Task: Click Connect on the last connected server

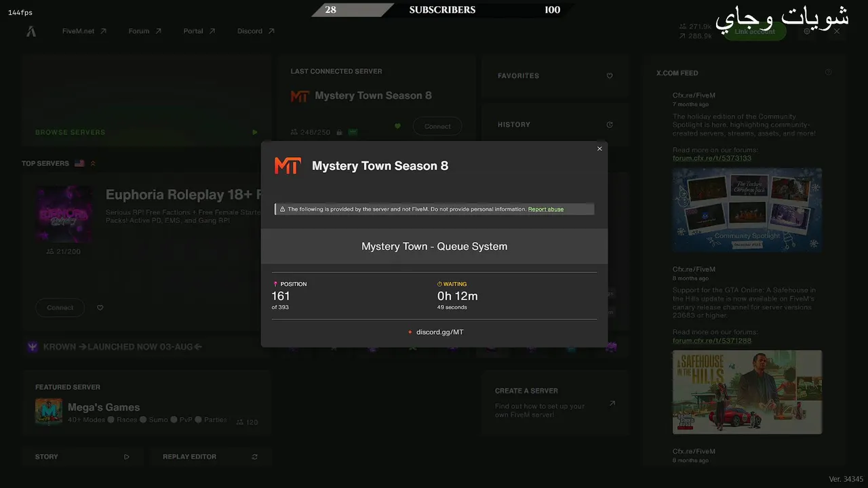Action: click(437, 126)
